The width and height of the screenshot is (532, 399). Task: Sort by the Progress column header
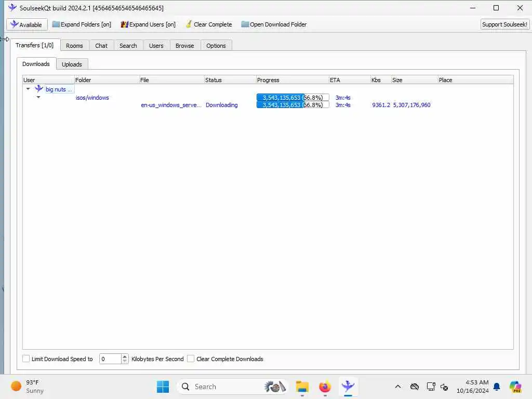pyautogui.click(x=292, y=79)
